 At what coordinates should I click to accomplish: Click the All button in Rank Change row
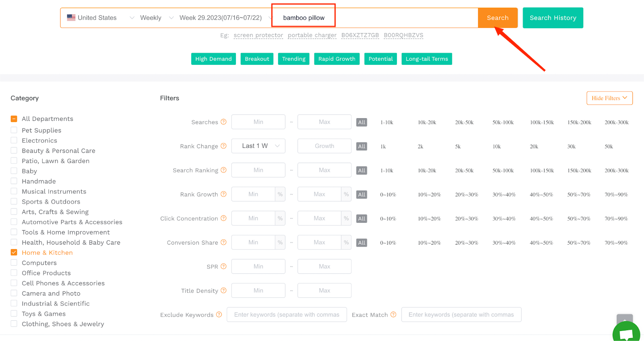point(362,146)
